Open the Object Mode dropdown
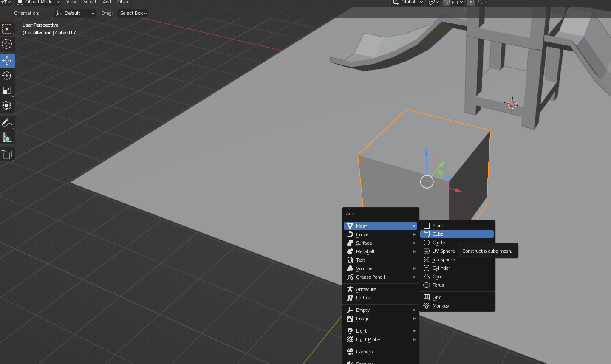The image size is (611, 364). click(38, 2)
